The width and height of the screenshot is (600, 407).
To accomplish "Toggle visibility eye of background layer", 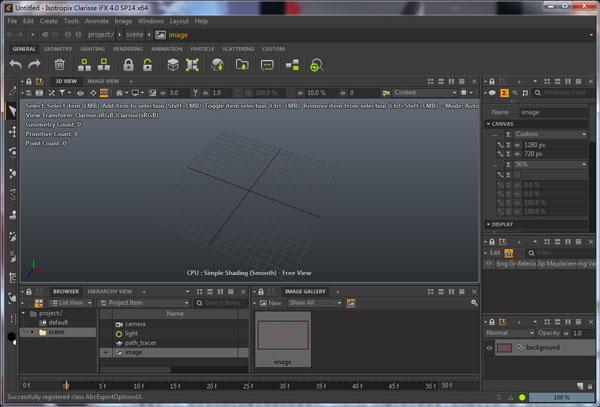I will tap(489, 348).
